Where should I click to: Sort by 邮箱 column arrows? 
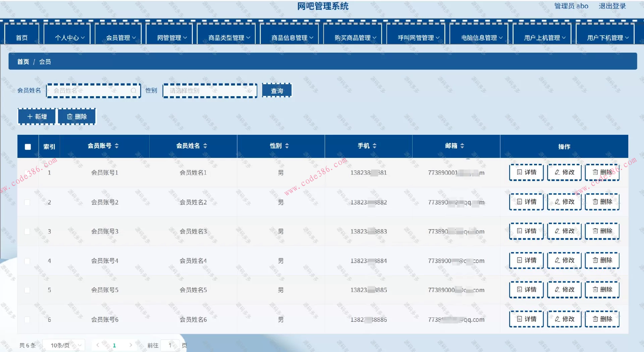pyautogui.click(x=462, y=146)
